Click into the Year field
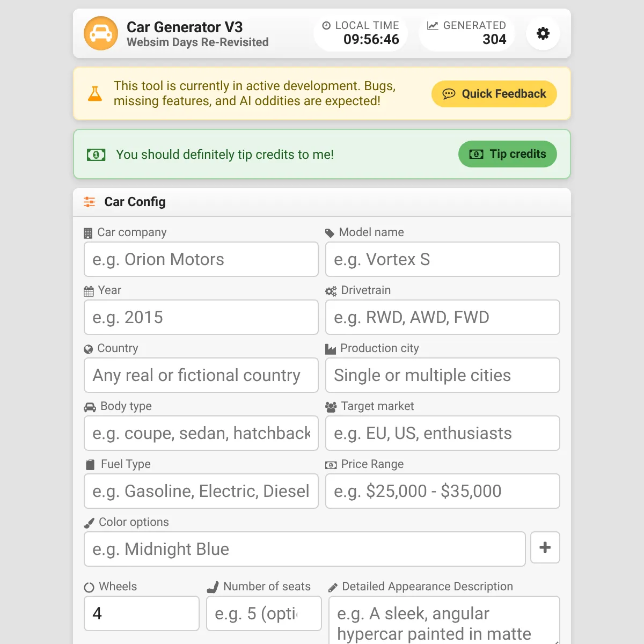644x644 pixels. coord(201,317)
